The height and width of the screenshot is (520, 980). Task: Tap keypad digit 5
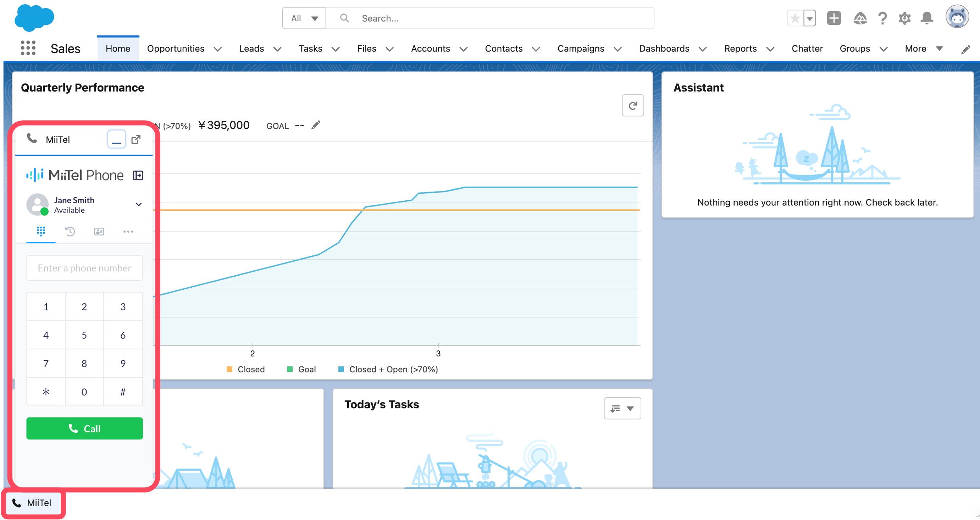84,335
